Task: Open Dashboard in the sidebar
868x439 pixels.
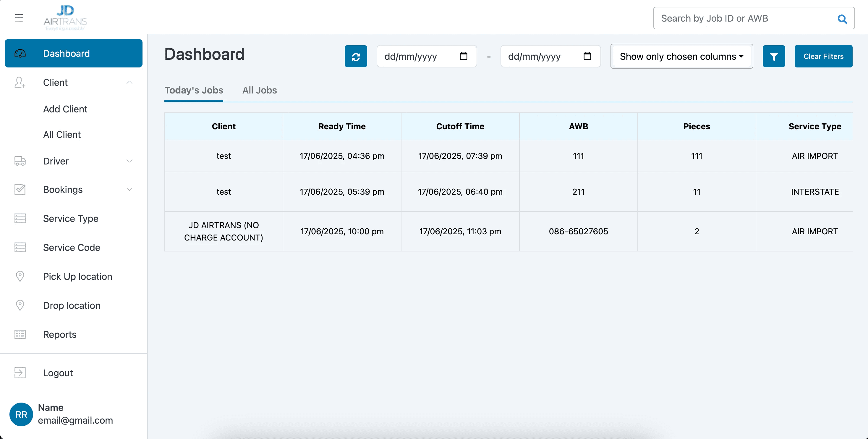Action: pos(73,53)
